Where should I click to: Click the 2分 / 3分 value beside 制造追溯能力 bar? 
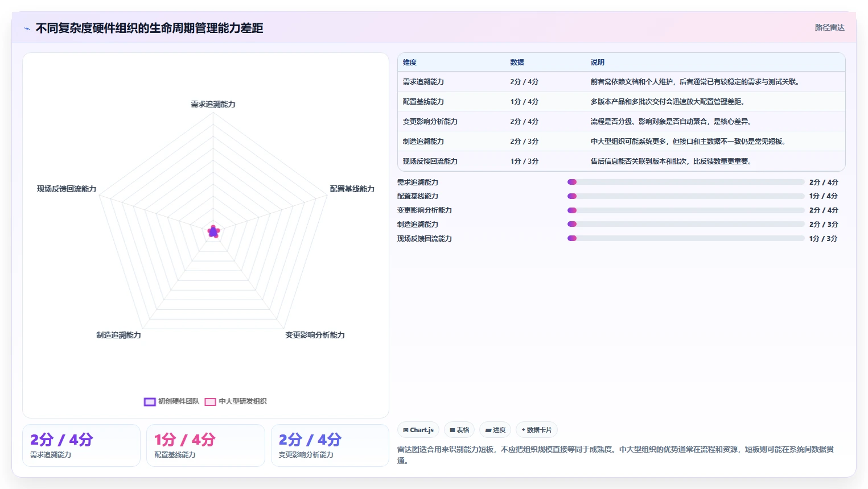click(824, 224)
